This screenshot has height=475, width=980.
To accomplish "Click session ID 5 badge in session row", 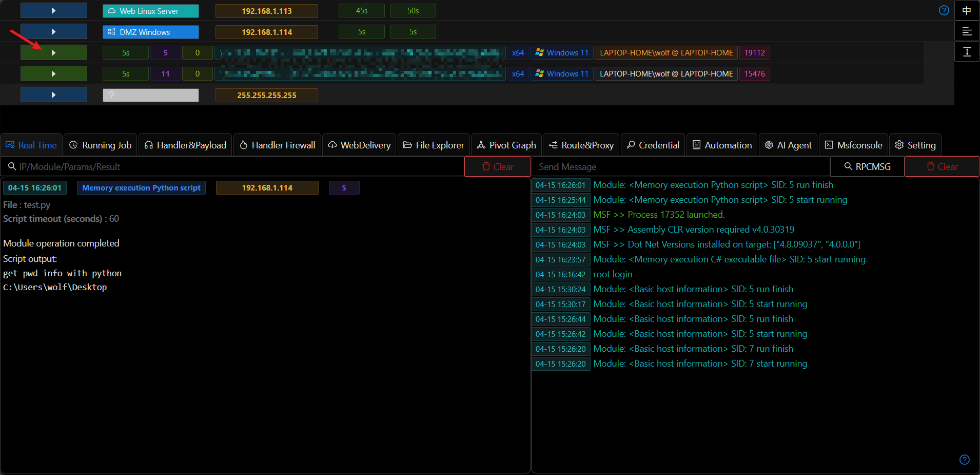I will [165, 53].
